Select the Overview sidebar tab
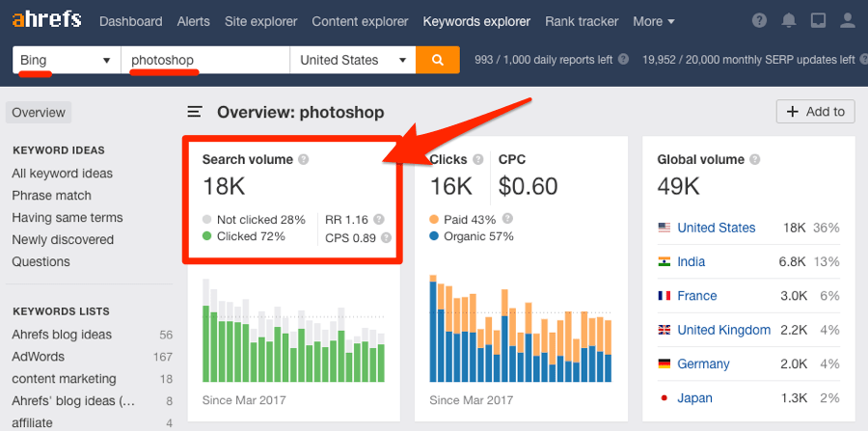Image resolution: width=868 pixels, height=431 pixels. coord(39,113)
